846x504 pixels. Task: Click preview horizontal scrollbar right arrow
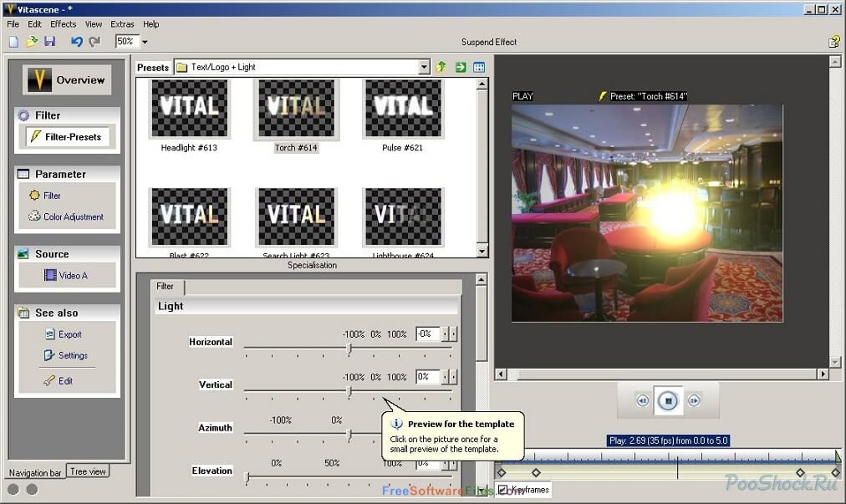823,374
